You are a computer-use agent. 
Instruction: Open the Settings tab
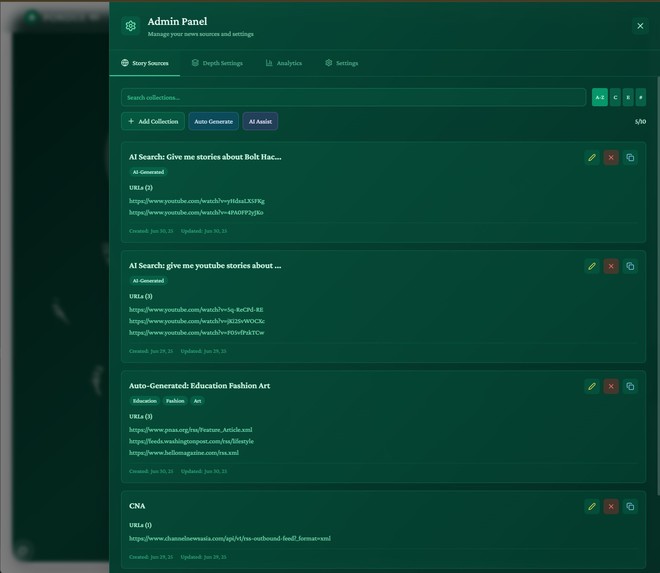click(x=341, y=63)
